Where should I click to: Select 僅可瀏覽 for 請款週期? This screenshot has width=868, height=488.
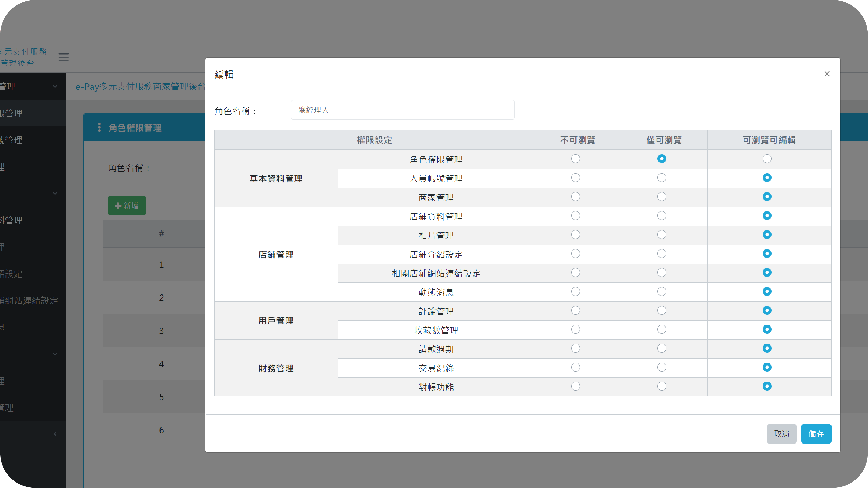[x=661, y=348]
